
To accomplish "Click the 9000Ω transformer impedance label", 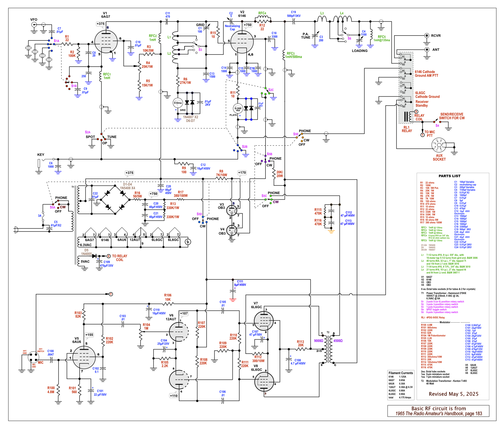I will pyautogui.click(x=319, y=341).
